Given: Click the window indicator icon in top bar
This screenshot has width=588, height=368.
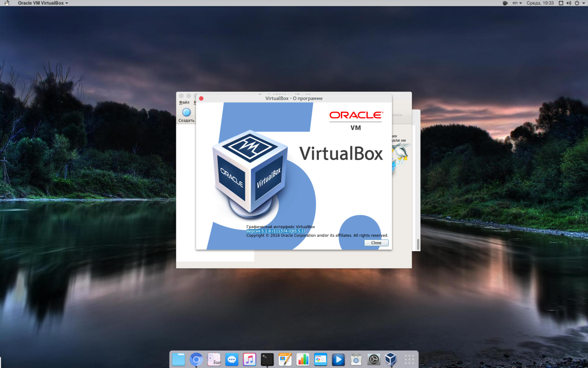Looking at the screenshot, I should (x=560, y=3).
